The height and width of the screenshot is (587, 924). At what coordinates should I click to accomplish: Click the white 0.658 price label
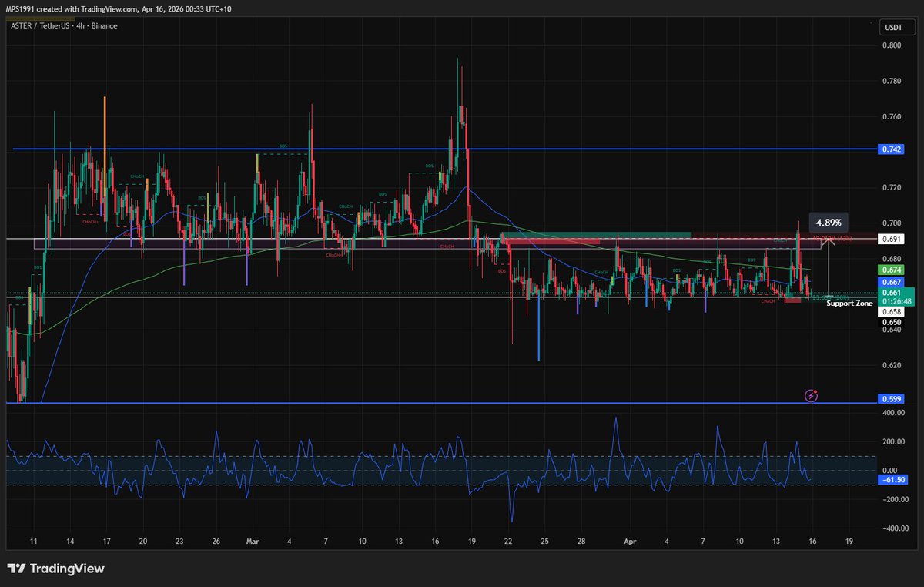pos(890,310)
